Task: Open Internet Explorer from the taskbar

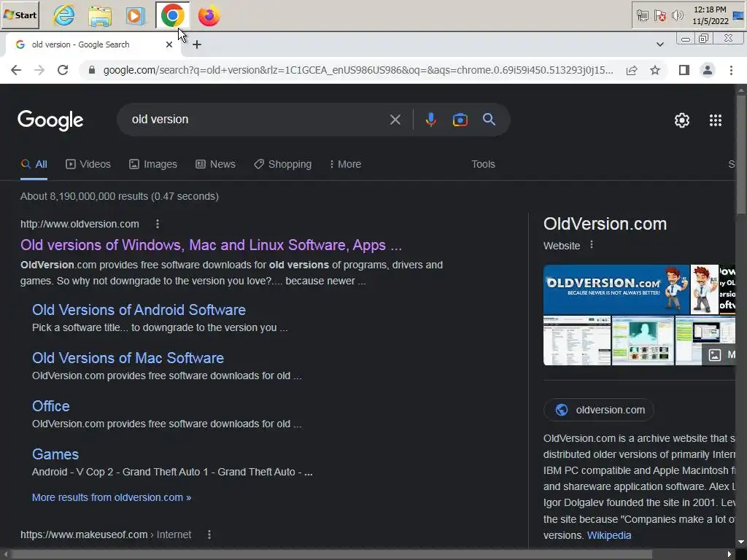Action: (64, 16)
